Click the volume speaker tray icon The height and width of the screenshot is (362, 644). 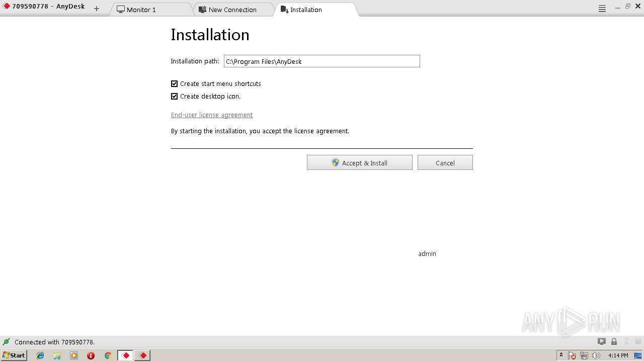tap(596, 355)
